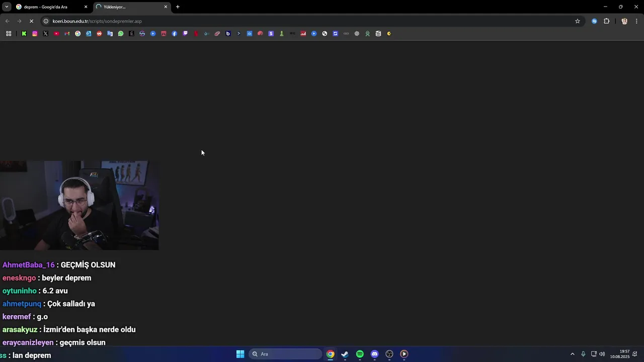Open the Outlook bookmark
The height and width of the screenshot is (362, 644).
tap(89, 34)
